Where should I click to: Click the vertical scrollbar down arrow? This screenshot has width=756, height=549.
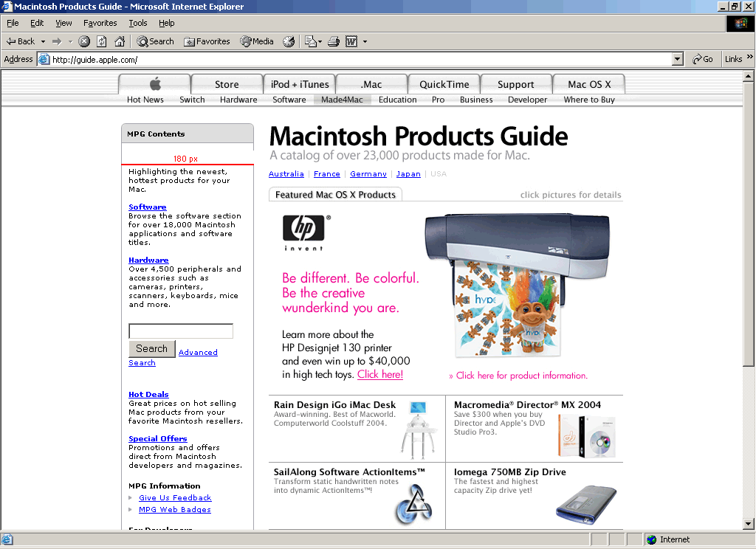(x=749, y=524)
